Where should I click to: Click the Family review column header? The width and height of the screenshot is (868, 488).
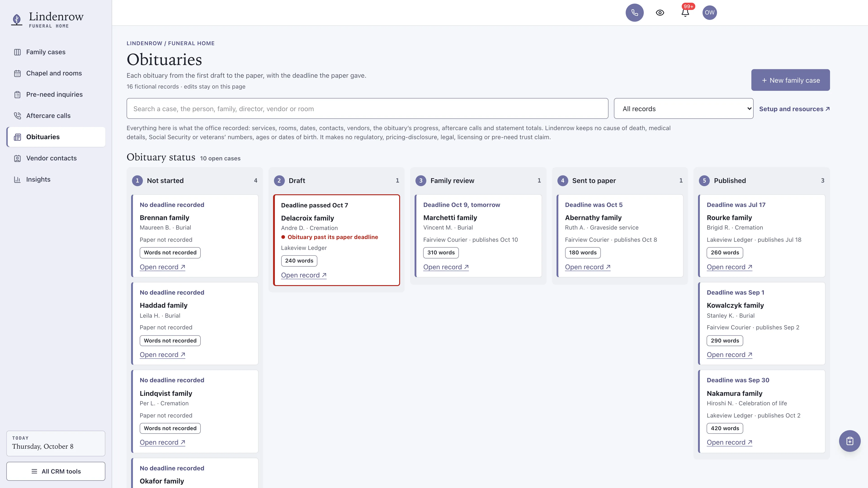(x=478, y=181)
